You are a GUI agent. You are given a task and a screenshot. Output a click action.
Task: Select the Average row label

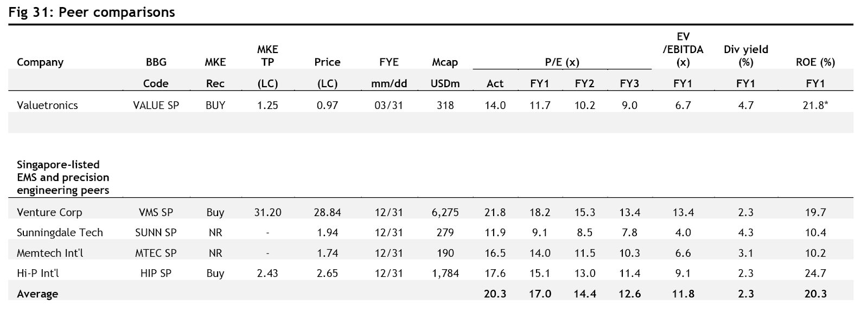(x=37, y=294)
